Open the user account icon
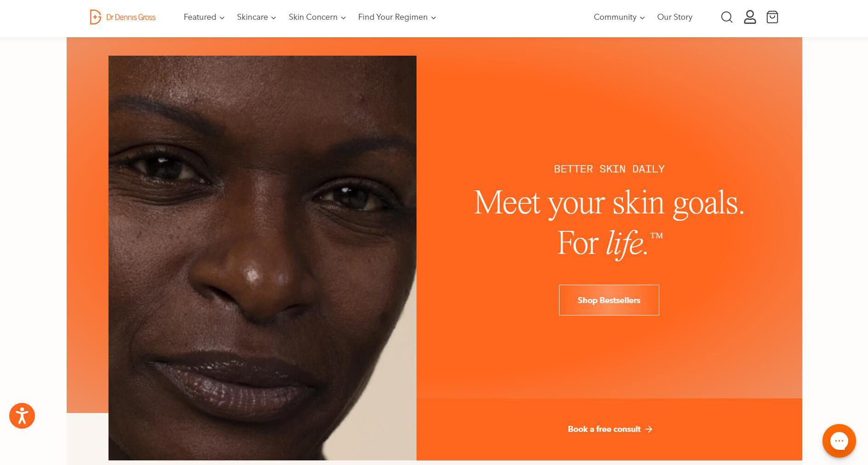 pyautogui.click(x=750, y=17)
